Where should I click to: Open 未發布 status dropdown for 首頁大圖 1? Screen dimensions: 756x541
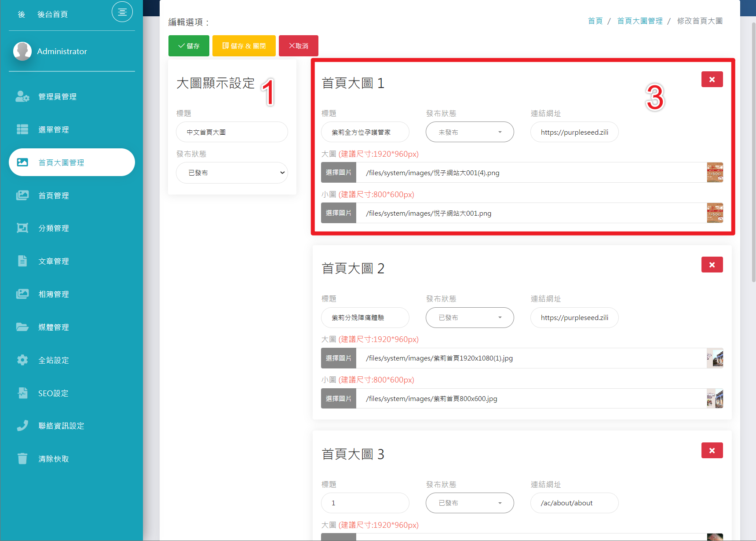point(469,132)
